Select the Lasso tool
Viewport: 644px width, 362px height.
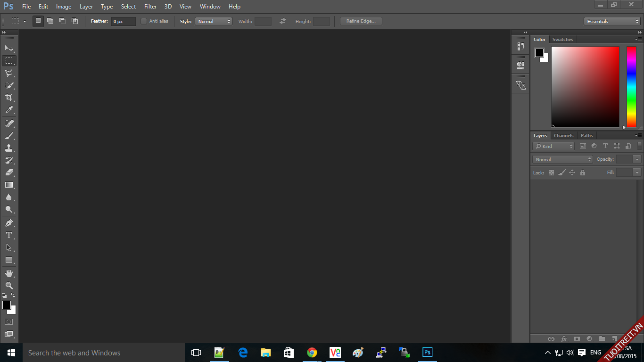(9, 73)
